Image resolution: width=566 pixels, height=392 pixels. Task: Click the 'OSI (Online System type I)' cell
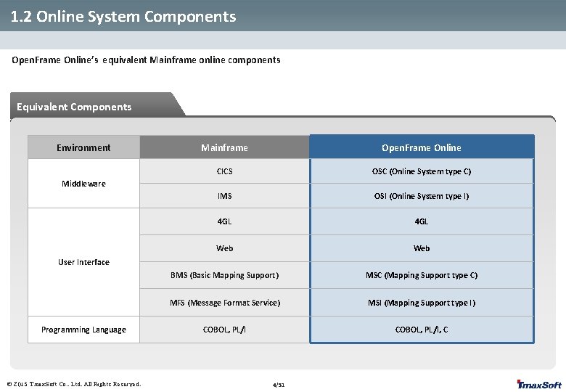(422, 196)
